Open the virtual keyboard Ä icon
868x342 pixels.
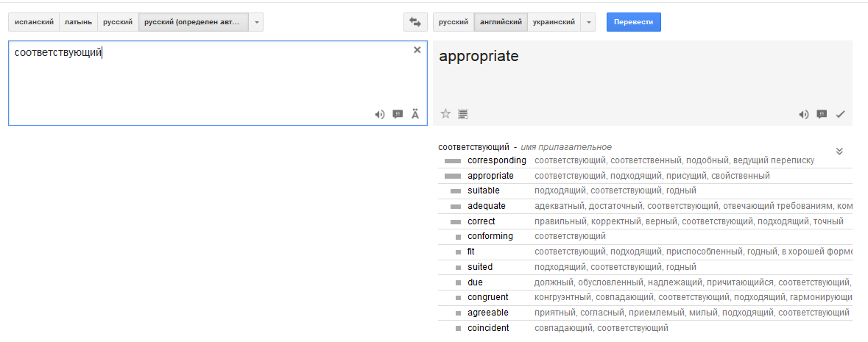click(x=415, y=115)
